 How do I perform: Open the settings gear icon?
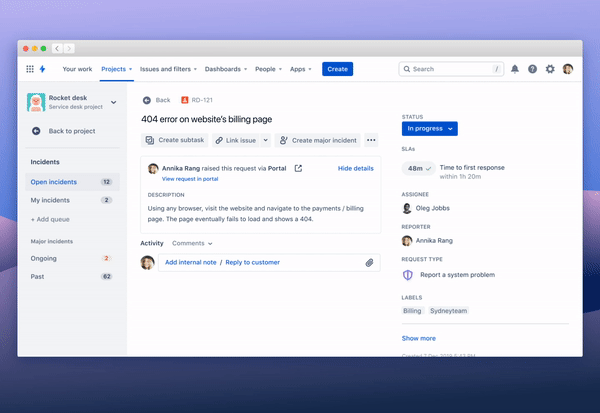(x=550, y=69)
